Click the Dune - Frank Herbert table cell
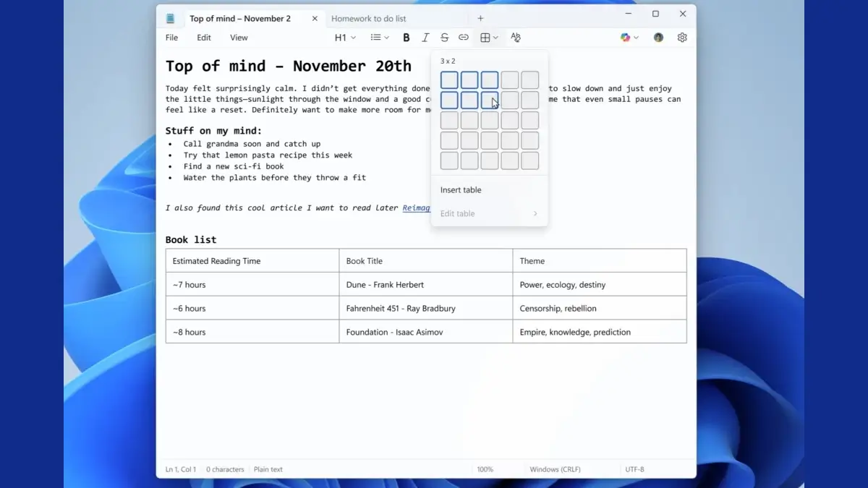This screenshot has width=868, height=488. click(425, 285)
